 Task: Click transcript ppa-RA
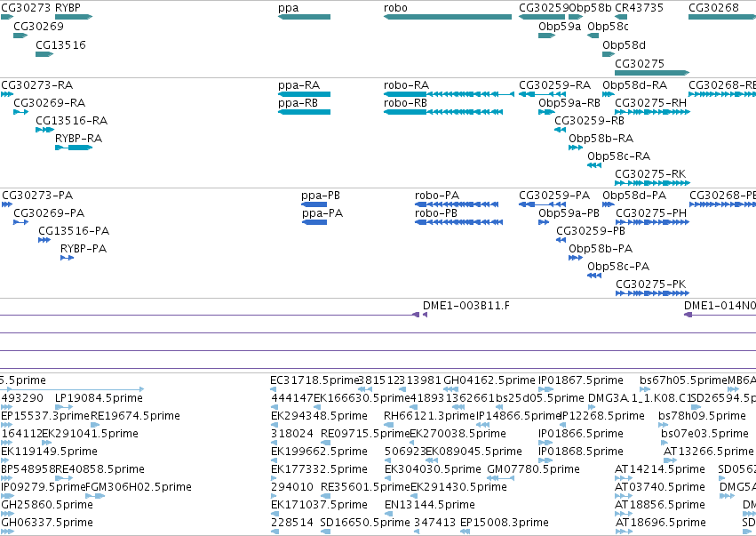[x=304, y=94]
